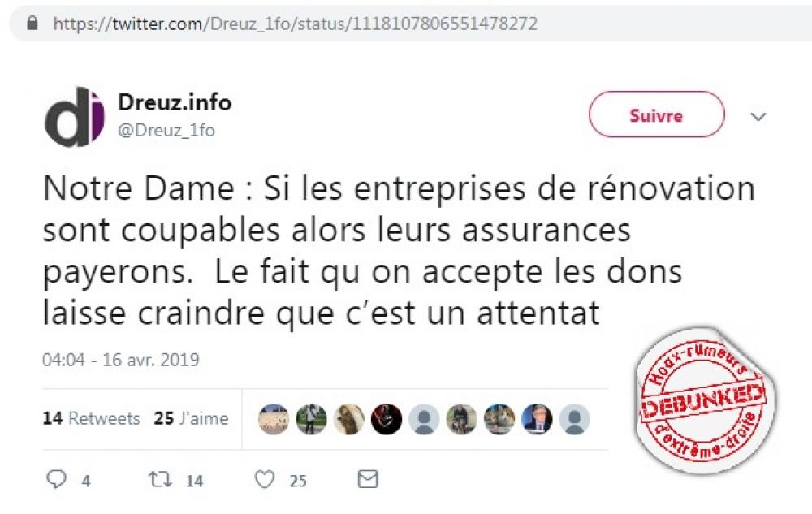Open first liker avatar in the row
This screenshot has width=812, height=514.
[x=274, y=419]
